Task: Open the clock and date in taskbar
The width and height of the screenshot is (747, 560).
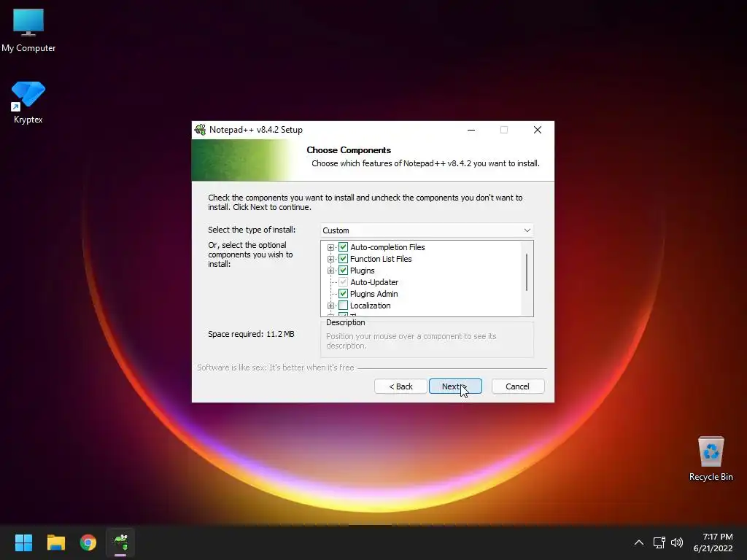Action: point(713,542)
